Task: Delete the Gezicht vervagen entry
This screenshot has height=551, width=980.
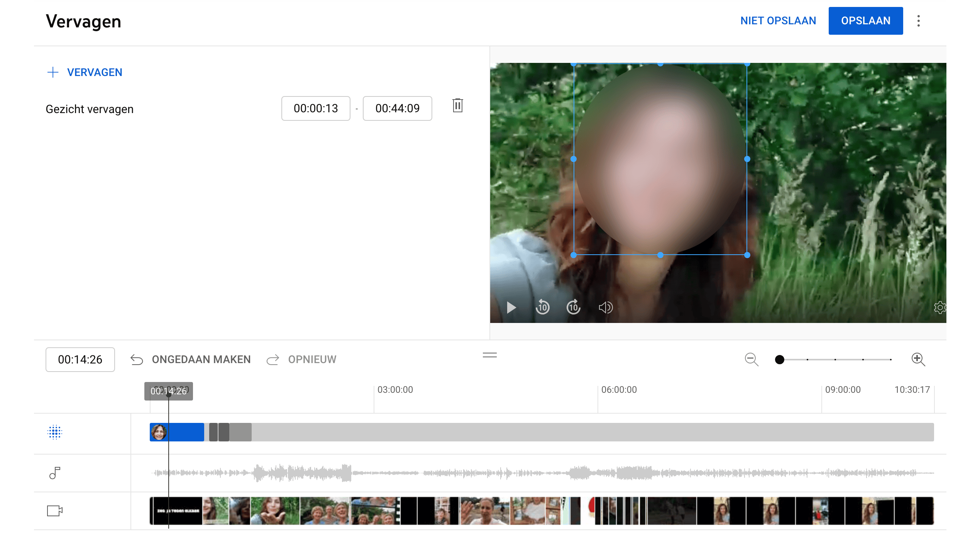Action: [x=457, y=105]
